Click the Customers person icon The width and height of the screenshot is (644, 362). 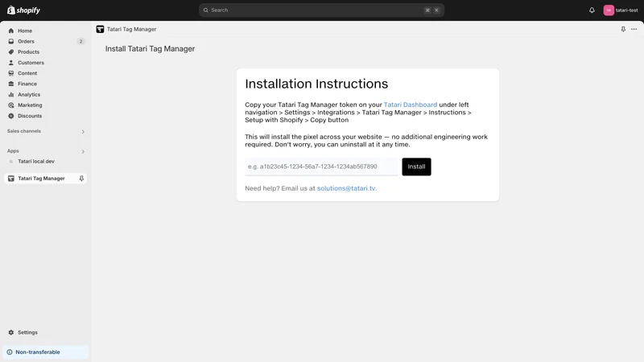(x=11, y=63)
